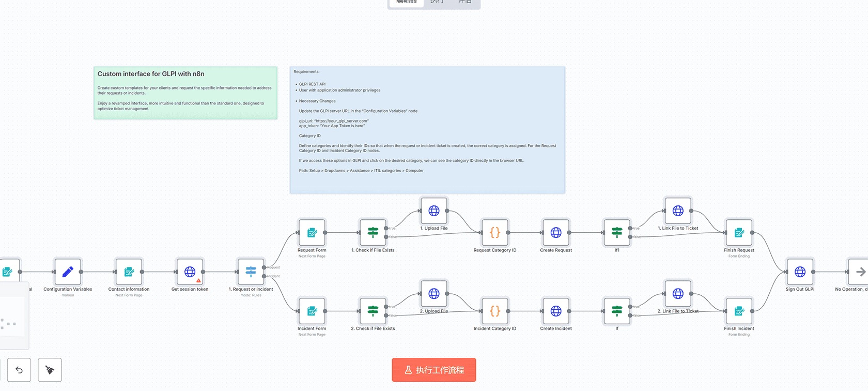This screenshot has height=391, width=868.
Task: Click the undo arrow button
Action: (19, 370)
